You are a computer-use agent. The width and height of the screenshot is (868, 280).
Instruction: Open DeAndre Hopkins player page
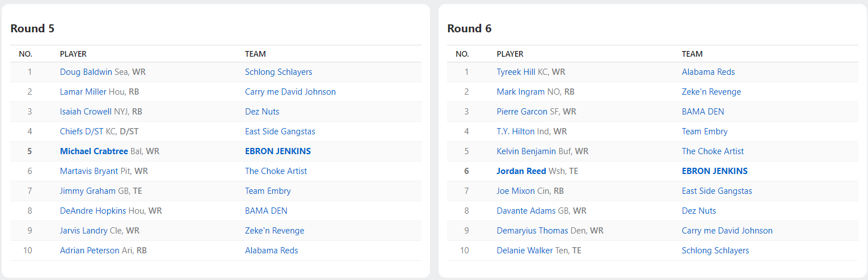93,211
